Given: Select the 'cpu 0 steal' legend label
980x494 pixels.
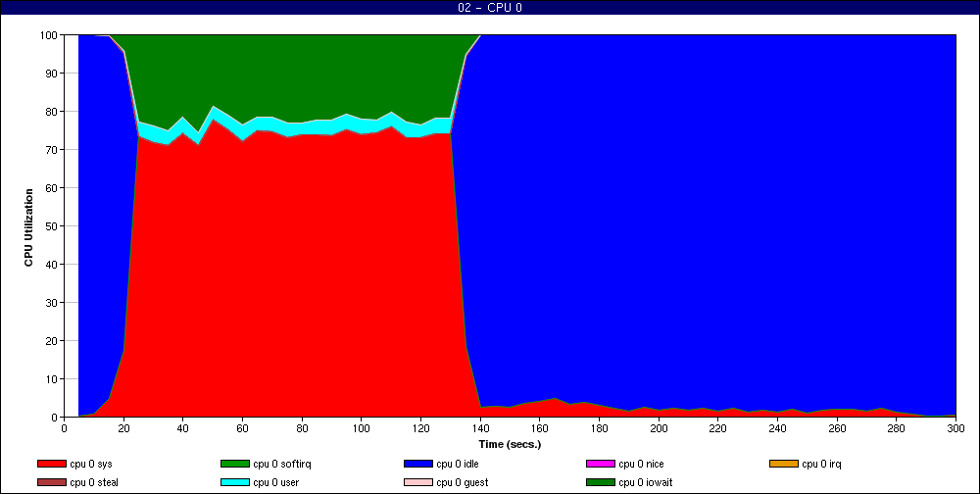Looking at the screenshot, I should coord(94,483).
